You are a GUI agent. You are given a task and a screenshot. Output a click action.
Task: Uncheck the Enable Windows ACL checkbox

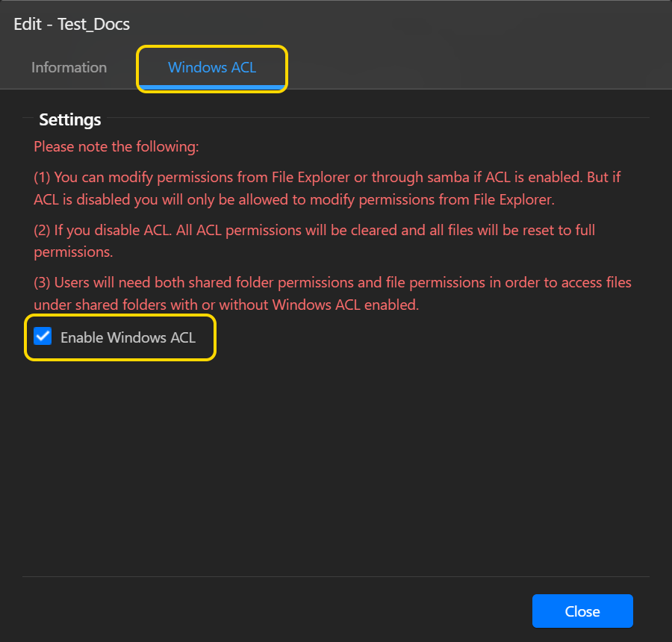(x=43, y=337)
